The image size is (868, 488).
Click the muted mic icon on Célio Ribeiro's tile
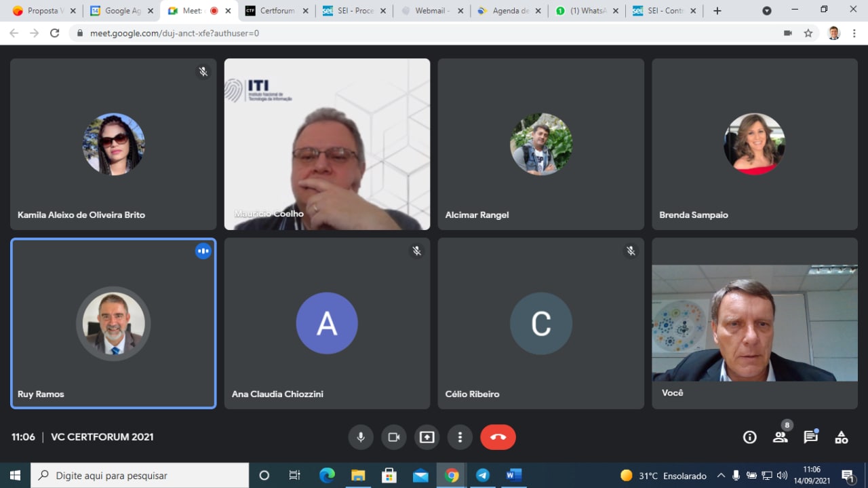[x=631, y=250]
